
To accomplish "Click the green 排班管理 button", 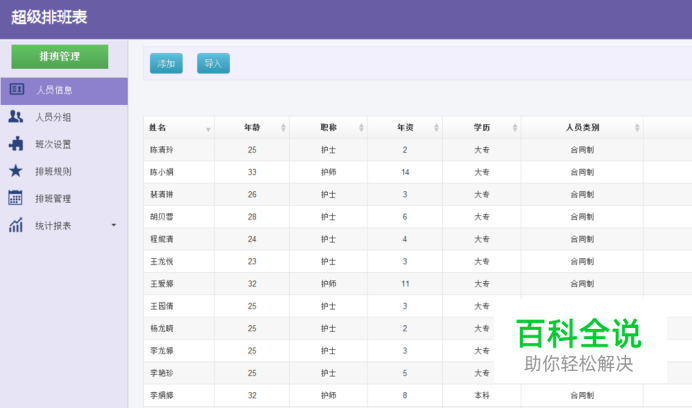I will tap(60, 57).
